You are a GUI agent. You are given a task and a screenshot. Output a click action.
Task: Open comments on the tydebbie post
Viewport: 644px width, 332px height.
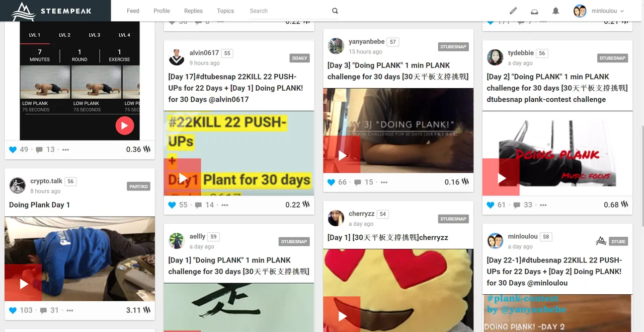click(517, 205)
